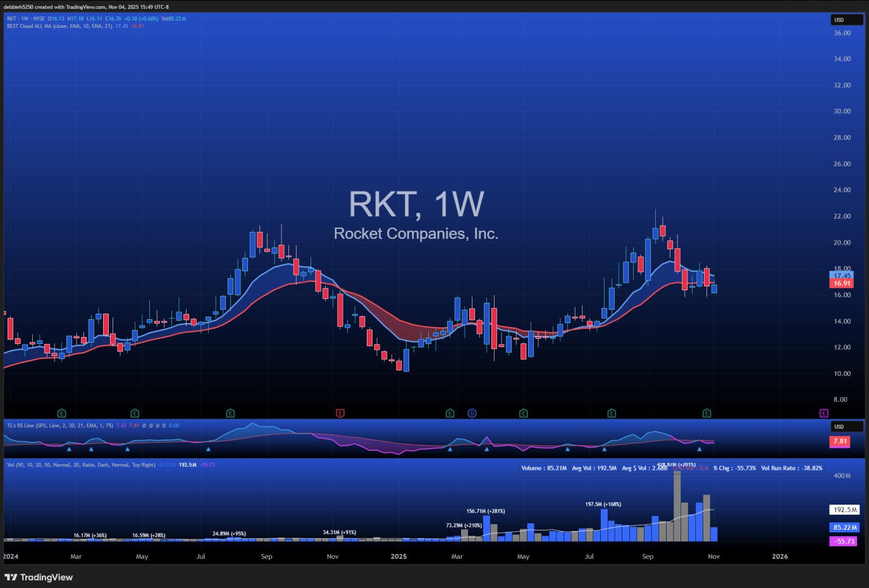This screenshot has width=869, height=588.
Task: Click the green E earnings marker below May 2025
Action: [524, 413]
